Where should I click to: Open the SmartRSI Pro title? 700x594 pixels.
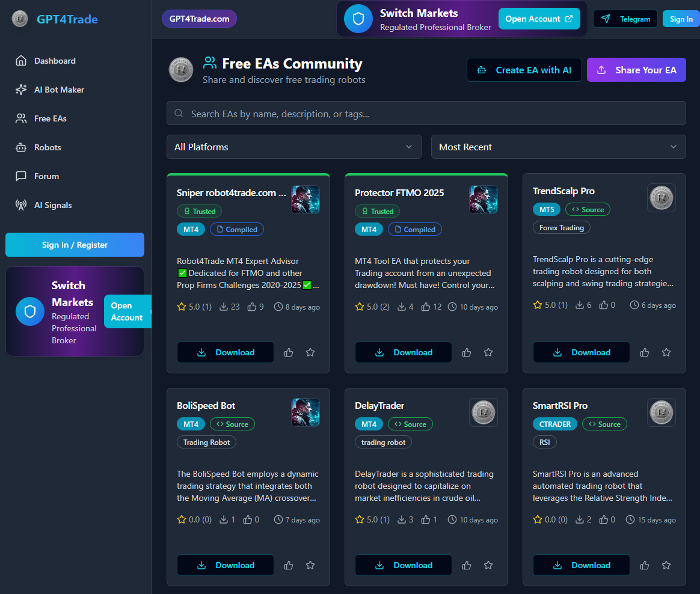pyautogui.click(x=560, y=406)
